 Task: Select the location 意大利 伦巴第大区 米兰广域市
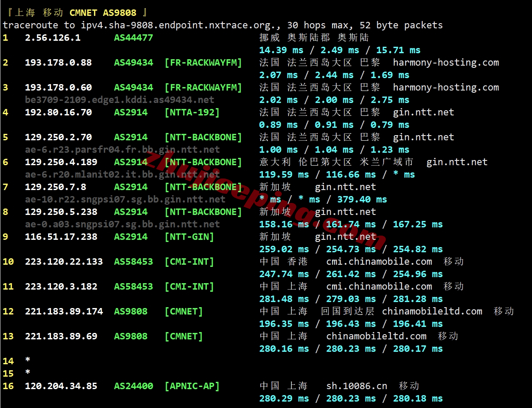click(337, 162)
